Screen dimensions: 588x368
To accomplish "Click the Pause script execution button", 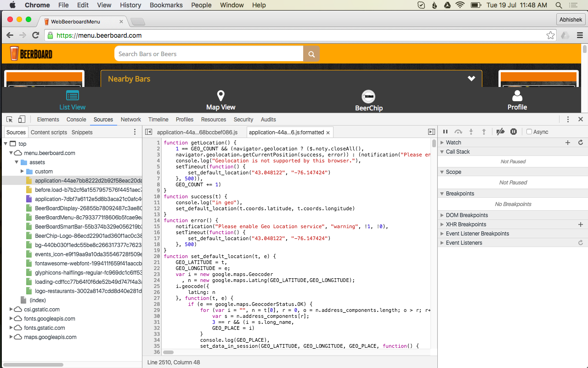I will point(445,132).
